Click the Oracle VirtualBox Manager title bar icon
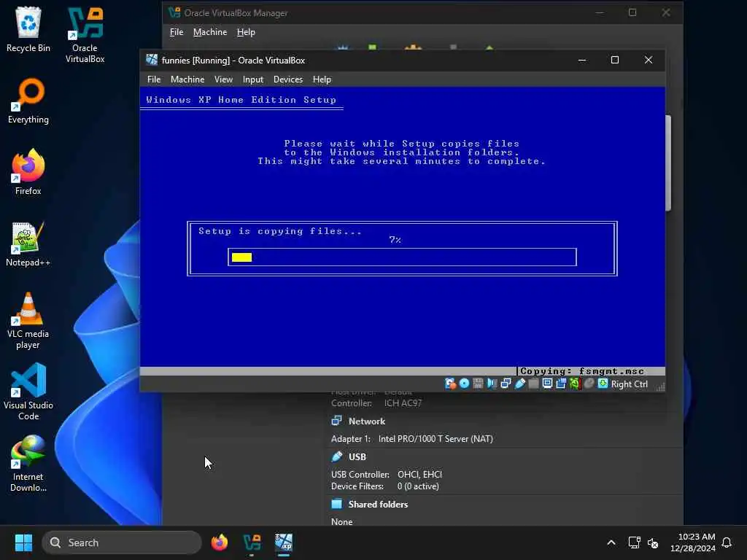 (x=174, y=13)
